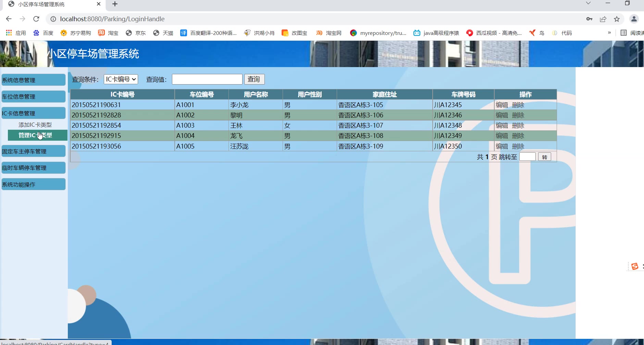Open the 百度翻译 bookmark

[x=209, y=33]
